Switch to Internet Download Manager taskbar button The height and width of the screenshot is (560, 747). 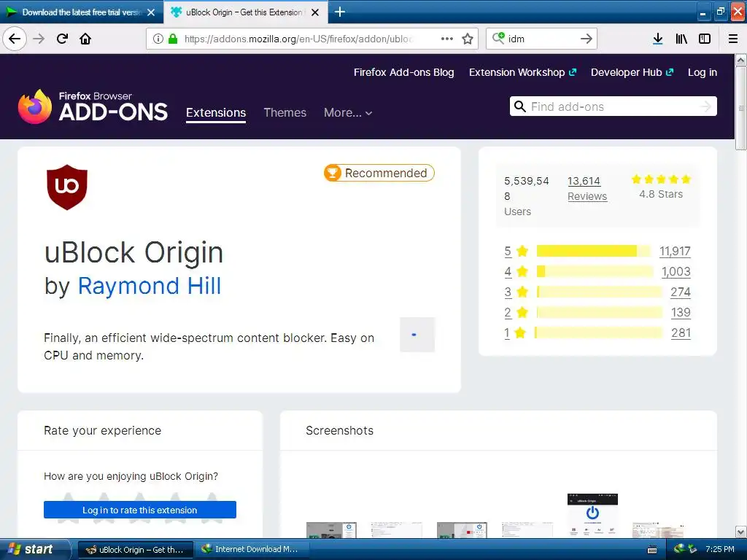[x=252, y=550]
